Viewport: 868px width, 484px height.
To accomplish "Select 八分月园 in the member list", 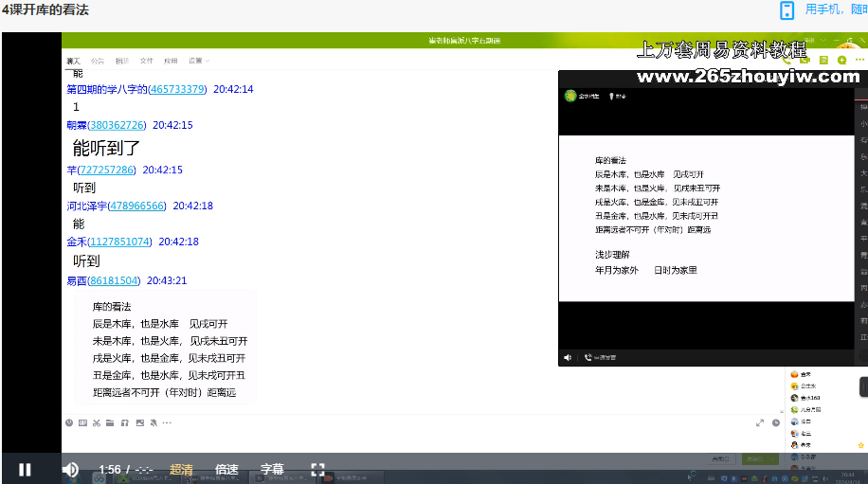I will coord(809,409).
